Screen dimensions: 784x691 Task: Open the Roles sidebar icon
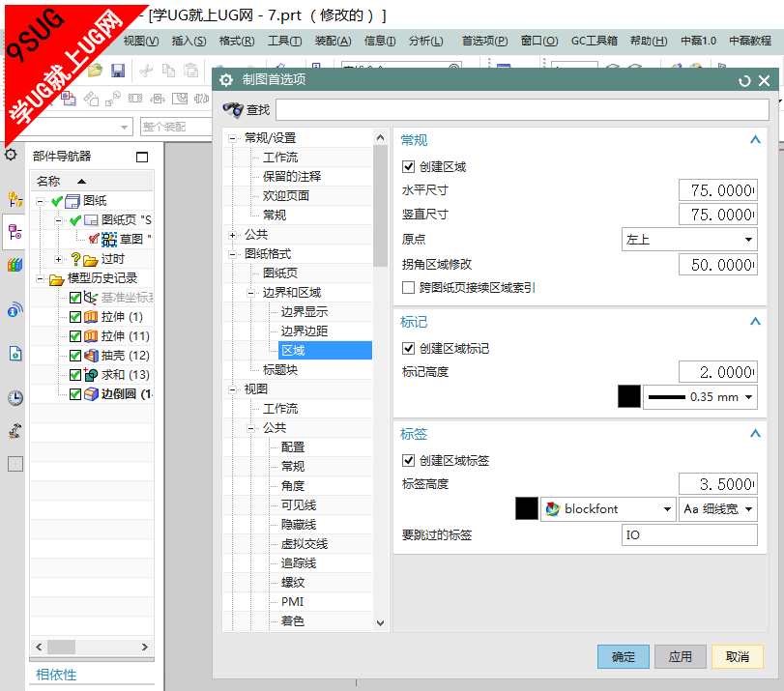(15, 430)
